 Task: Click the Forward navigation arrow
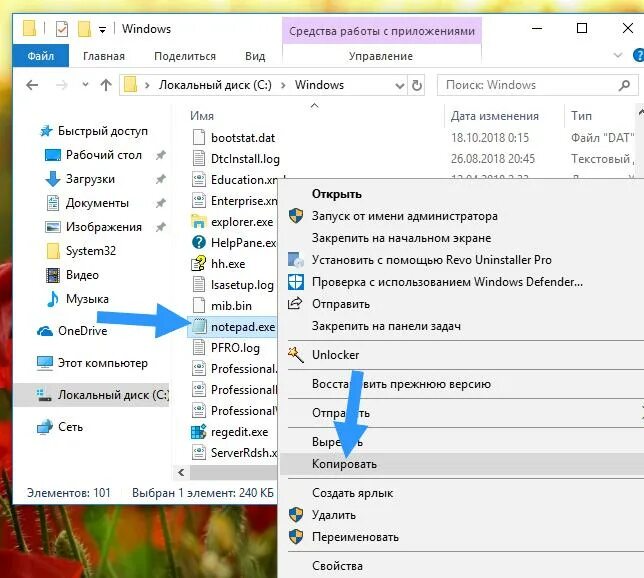62,85
